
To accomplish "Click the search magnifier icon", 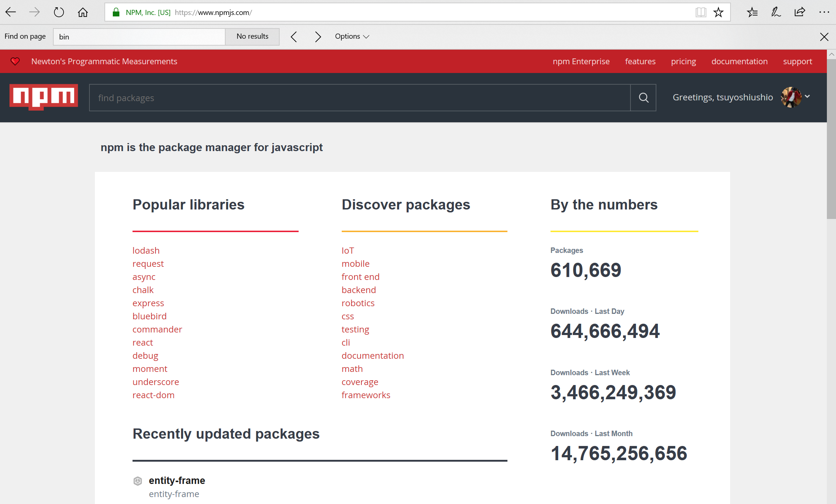I will 643,97.
